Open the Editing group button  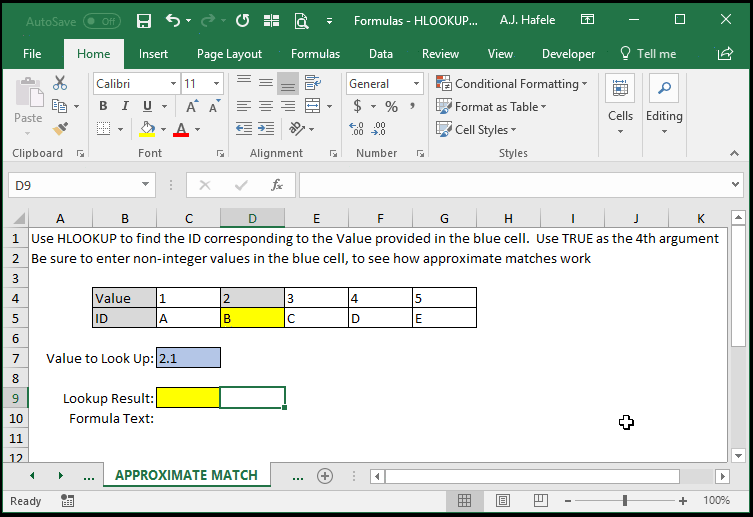[x=664, y=104]
